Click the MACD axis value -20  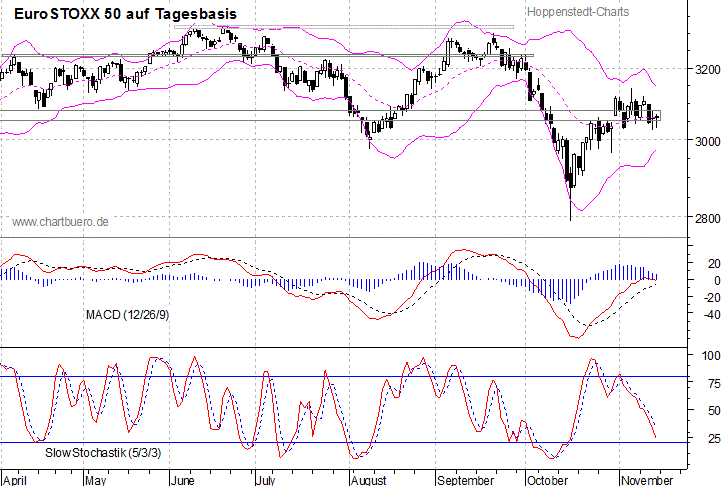tap(712, 298)
